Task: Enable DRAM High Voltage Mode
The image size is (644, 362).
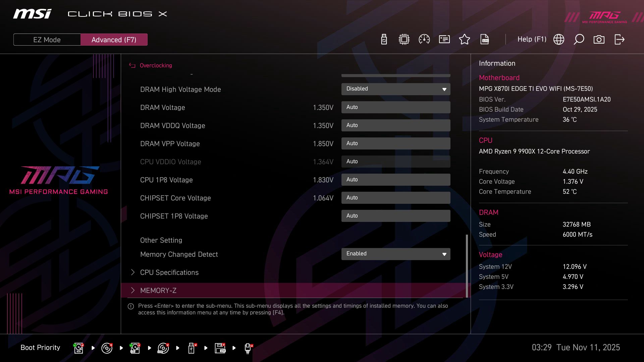Action: click(x=395, y=89)
